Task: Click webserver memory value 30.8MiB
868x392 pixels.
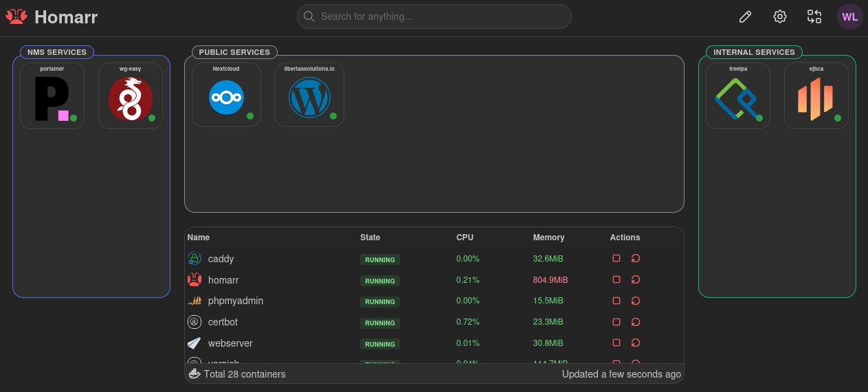Action: point(548,343)
